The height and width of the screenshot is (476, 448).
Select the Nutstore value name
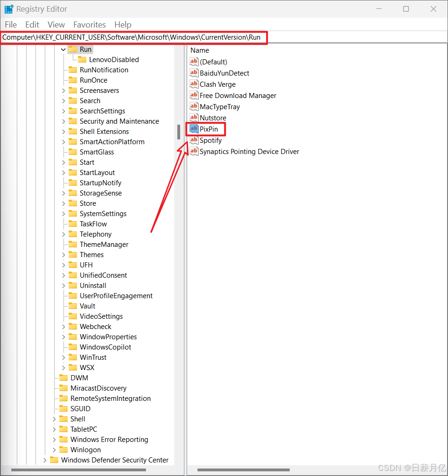point(213,118)
